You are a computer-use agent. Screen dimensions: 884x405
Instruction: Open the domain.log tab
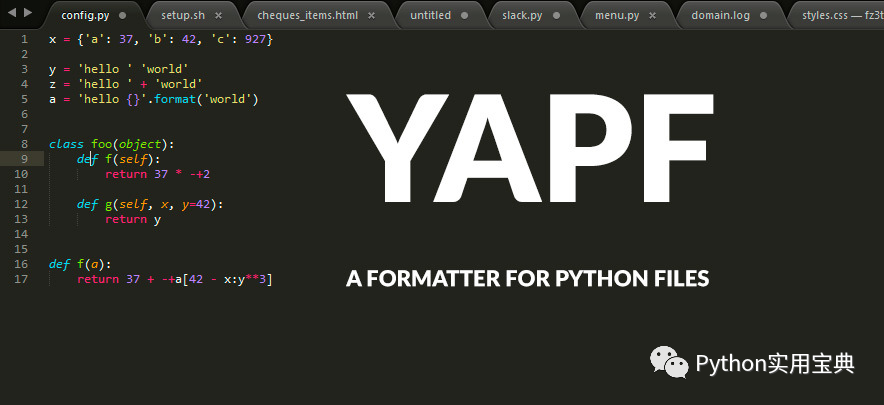click(x=721, y=15)
